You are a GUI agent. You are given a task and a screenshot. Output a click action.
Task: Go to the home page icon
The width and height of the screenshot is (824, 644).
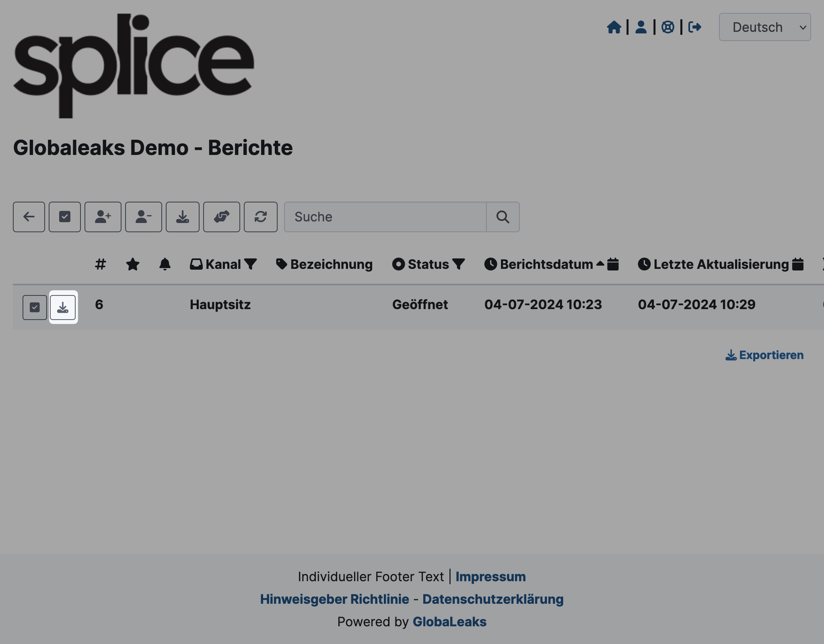click(614, 27)
